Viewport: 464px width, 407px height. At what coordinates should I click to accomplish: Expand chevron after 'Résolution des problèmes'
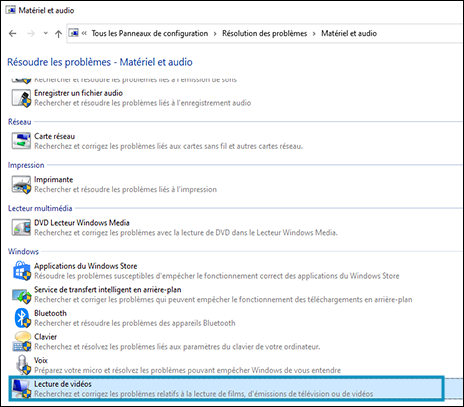coord(314,34)
